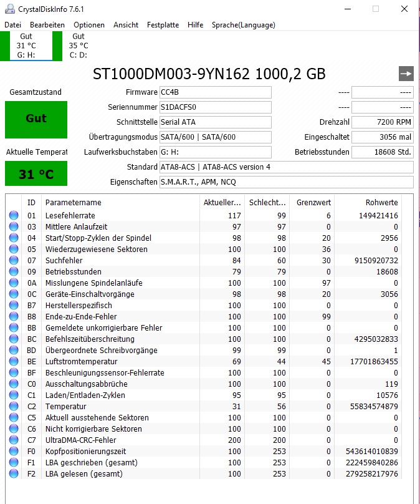The image size is (420, 504).
Task: Click status orb for Ausschaltungsabbrüche row
Action: click(14, 384)
